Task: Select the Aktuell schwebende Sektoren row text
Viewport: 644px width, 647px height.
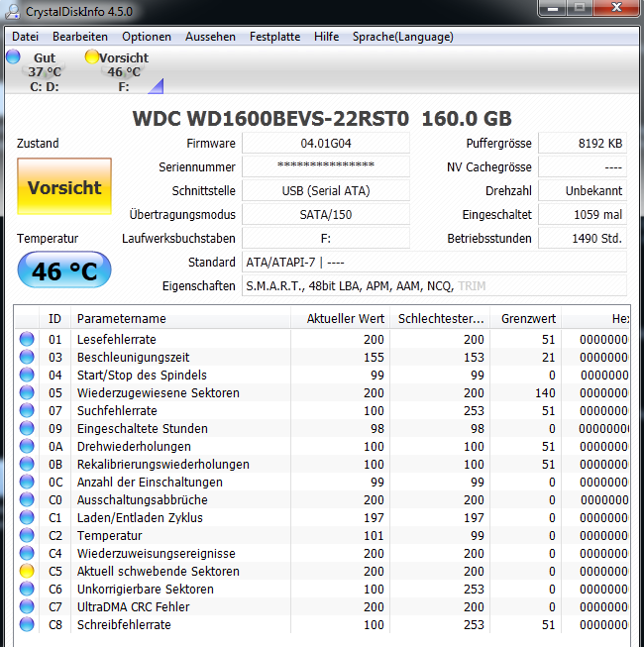Action: coord(159,571)
